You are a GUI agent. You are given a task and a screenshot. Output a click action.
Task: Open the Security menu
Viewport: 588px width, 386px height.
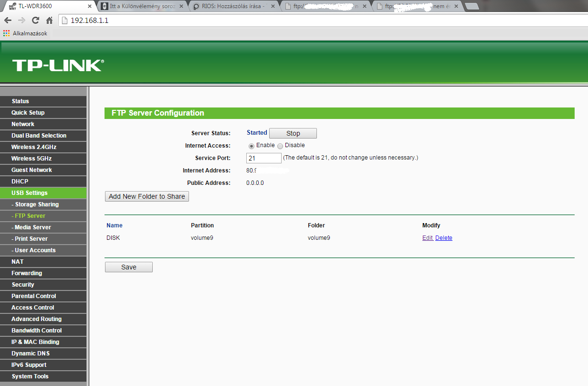pyautogui.click(x=43, y=285)
